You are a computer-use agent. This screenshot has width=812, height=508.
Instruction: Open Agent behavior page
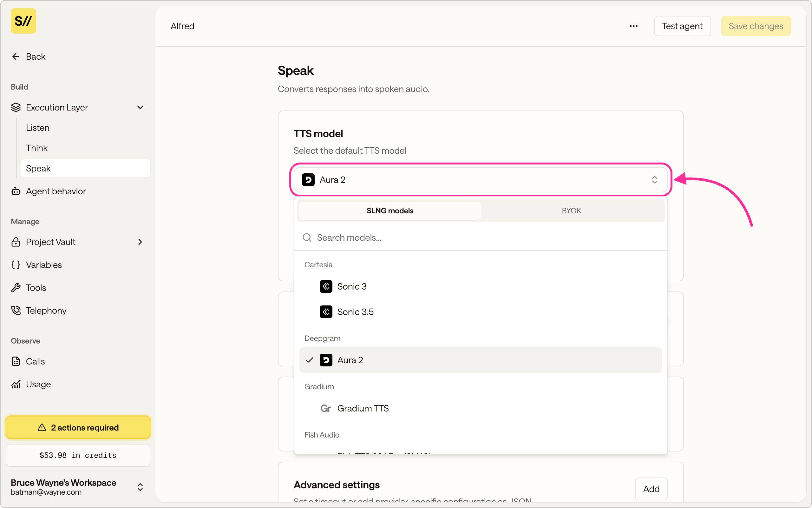[x=78, y=191]
